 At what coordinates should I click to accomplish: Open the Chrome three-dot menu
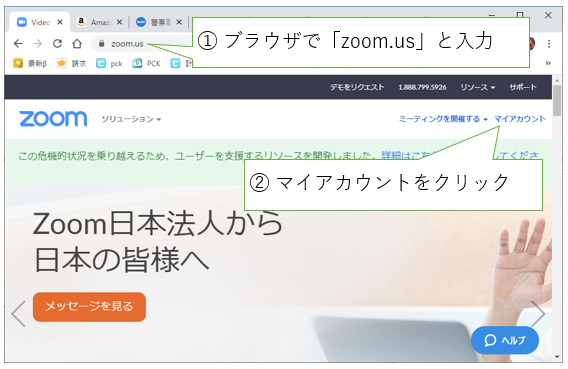coord(549,44)
